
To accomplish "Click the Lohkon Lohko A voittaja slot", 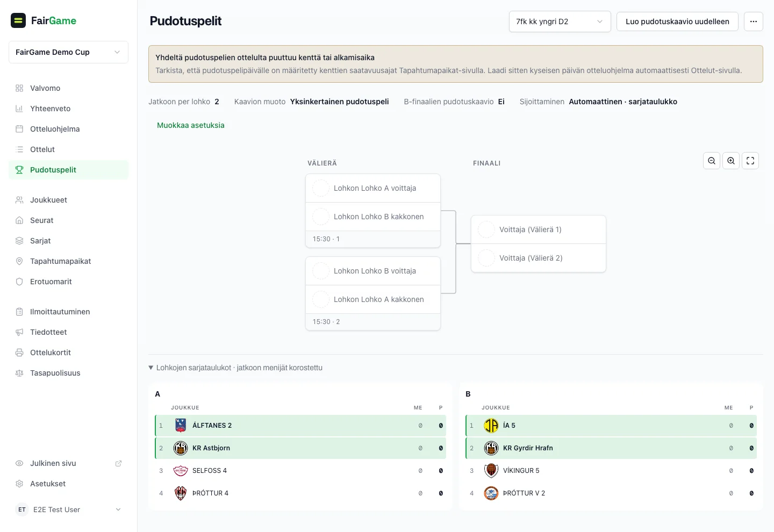I will pyautogui.click(x=373, y=188).
